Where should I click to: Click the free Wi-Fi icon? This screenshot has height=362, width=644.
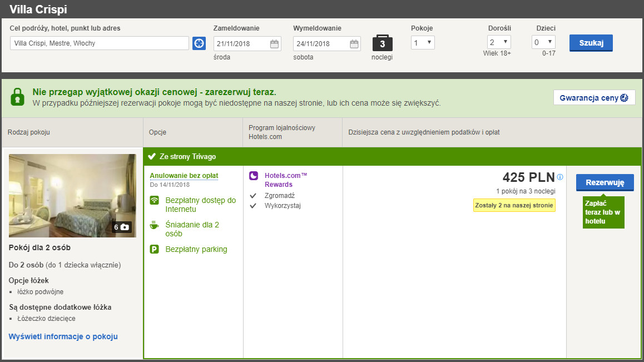(155, 201)
